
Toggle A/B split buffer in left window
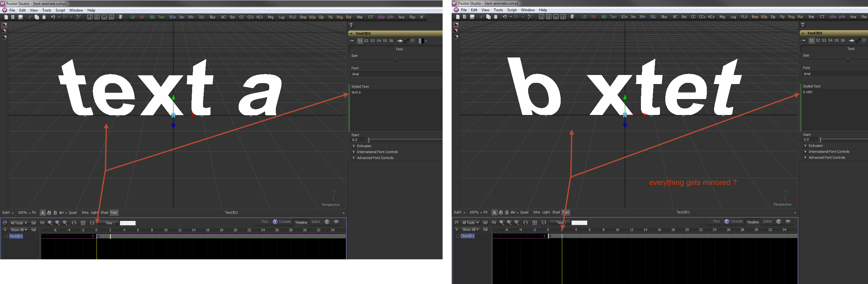tap(49, 212)
